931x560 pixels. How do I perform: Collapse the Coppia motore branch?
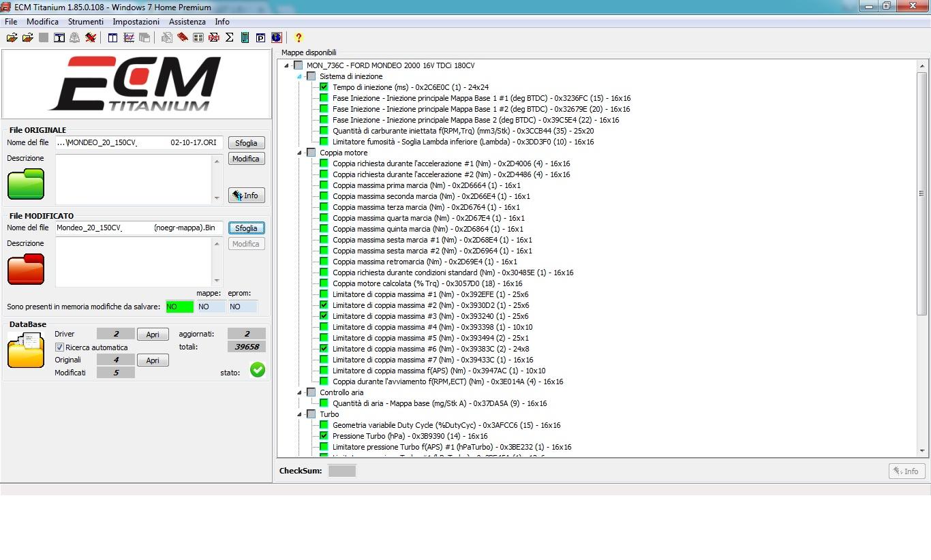coord(299,153)
